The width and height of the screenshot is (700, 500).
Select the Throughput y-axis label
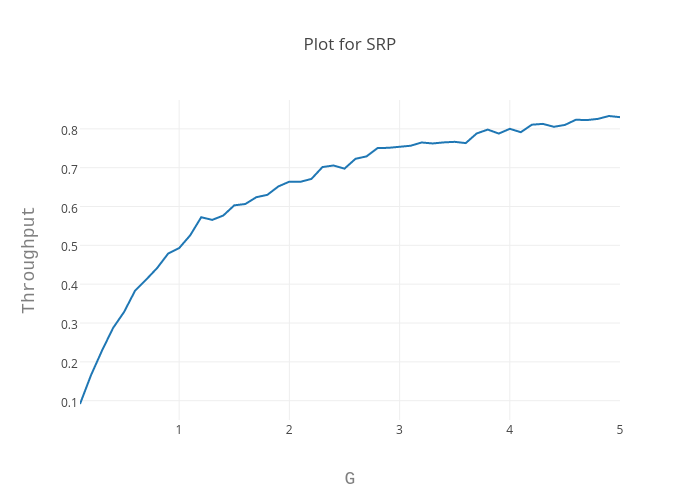(29, 260)
